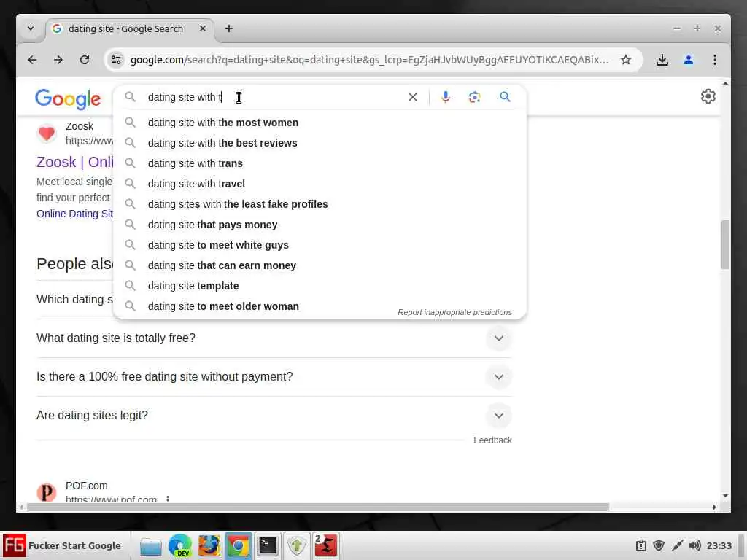The width and height of the screenshot is (747, 560).
Task: Choose suggestion 'dating site that can earn money'
Action: [x=320, y=265]
